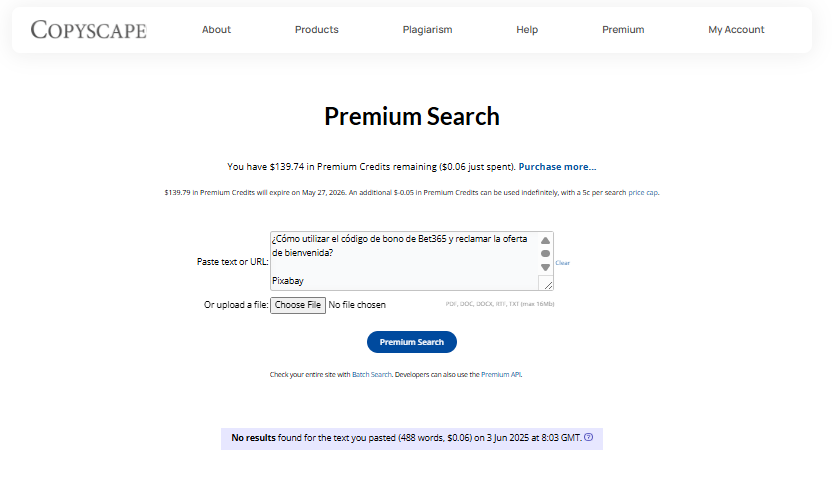Click the text area scroll up arrow
This screenshot has height=479, width=836.
(x=545, y=241)
